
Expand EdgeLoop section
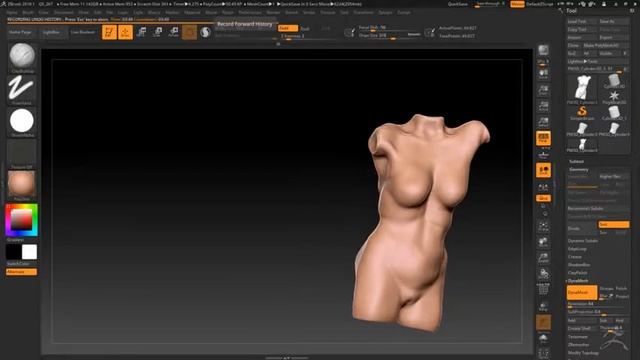pos(577,249)
